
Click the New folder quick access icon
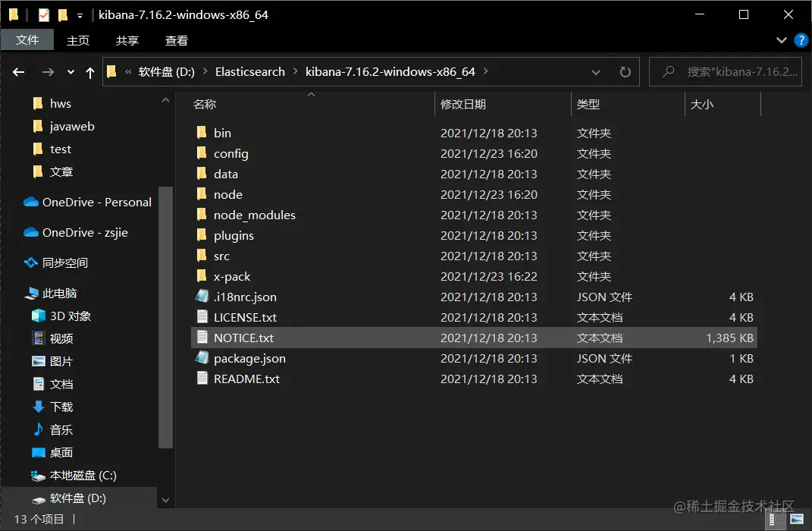(x=63, y=15)
